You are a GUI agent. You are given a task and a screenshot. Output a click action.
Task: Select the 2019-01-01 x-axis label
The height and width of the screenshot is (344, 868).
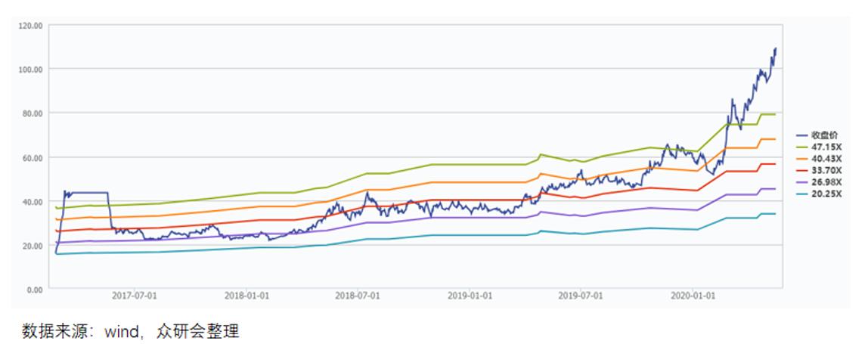[x=470, y=296]
